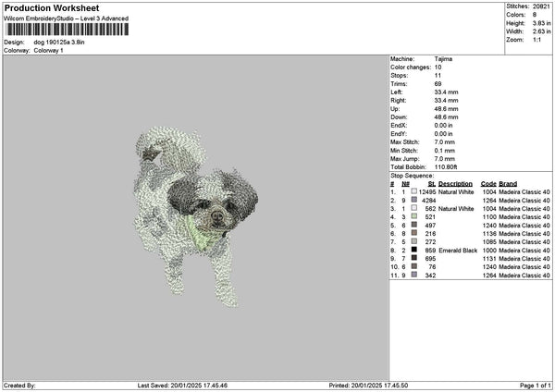
Task: Select the color swatch in stop 11
Action: pos(413,275)
